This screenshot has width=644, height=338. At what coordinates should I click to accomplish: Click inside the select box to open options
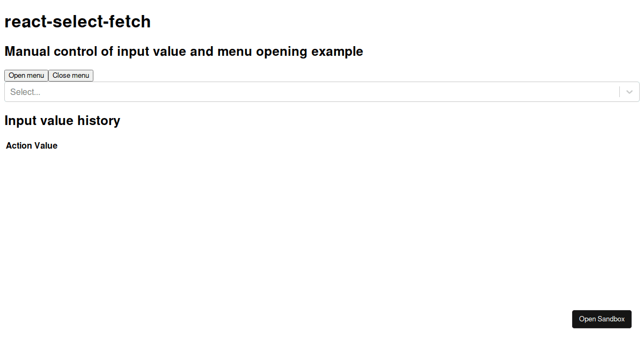click(x=268, y=91)
